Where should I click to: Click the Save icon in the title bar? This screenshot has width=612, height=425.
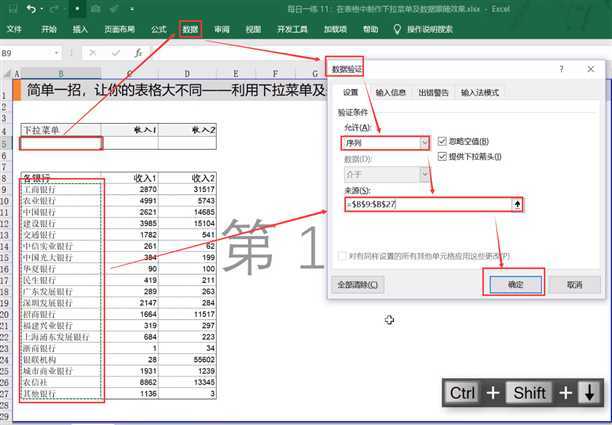13,9
